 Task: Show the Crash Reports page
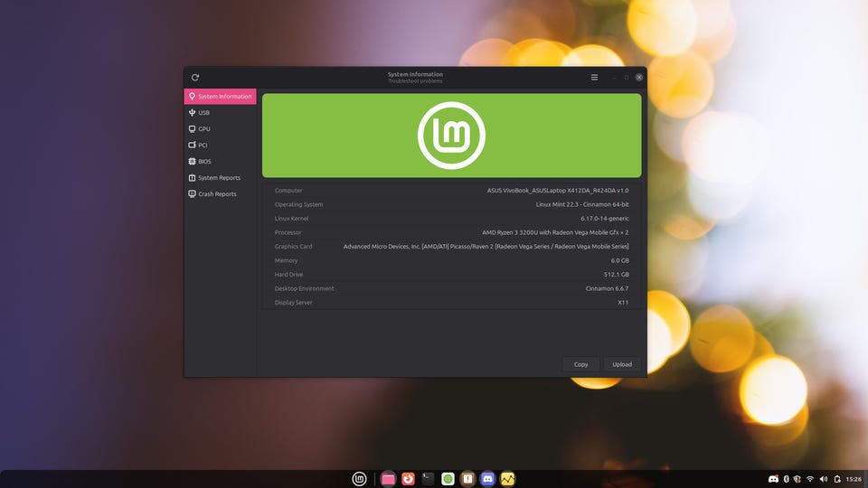pyautogui.click(x=217, y=194)
